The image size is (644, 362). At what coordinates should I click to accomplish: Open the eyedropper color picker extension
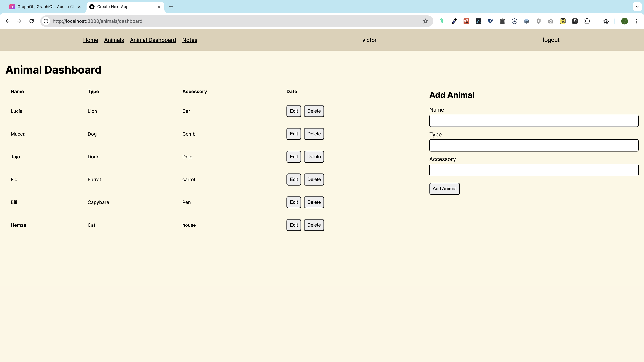(454, 21)
